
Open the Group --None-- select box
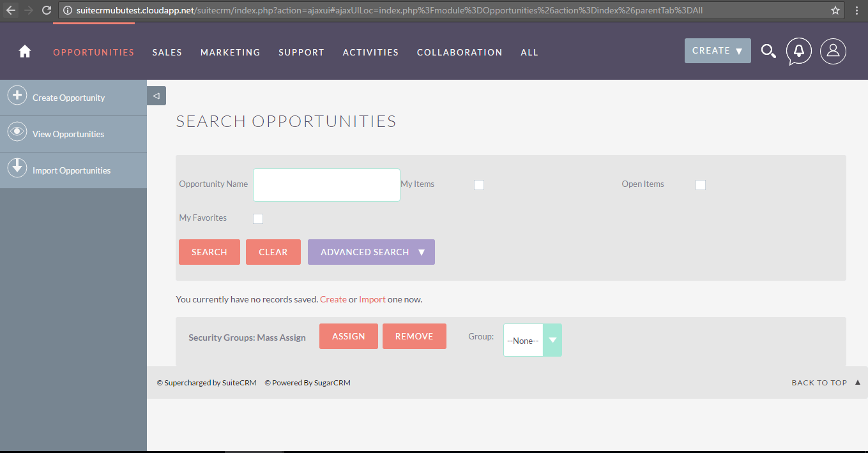532,341
